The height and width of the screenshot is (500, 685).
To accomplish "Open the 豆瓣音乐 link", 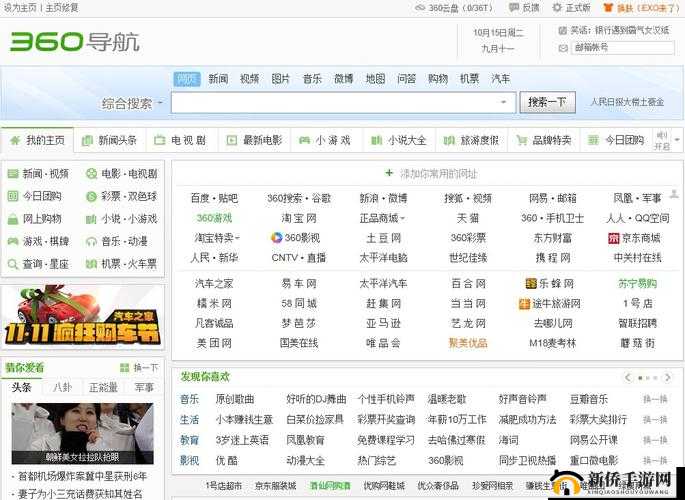I will 588,399.
